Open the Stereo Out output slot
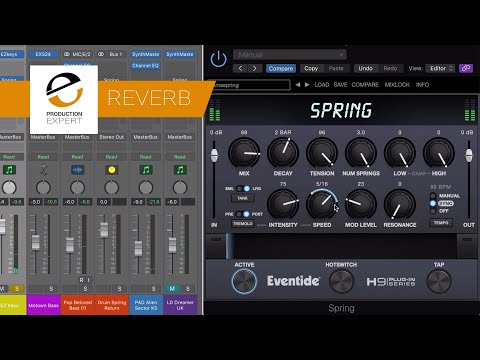Image resolution: width=480 pixels, height=360 pixels. pos(112,137)
